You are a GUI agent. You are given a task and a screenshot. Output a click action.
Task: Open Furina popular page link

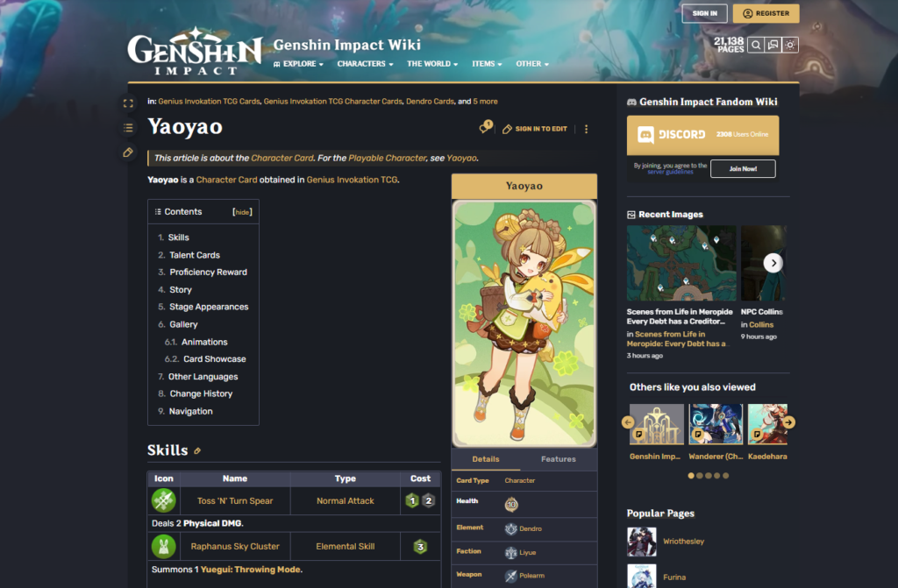click(674, 577)
